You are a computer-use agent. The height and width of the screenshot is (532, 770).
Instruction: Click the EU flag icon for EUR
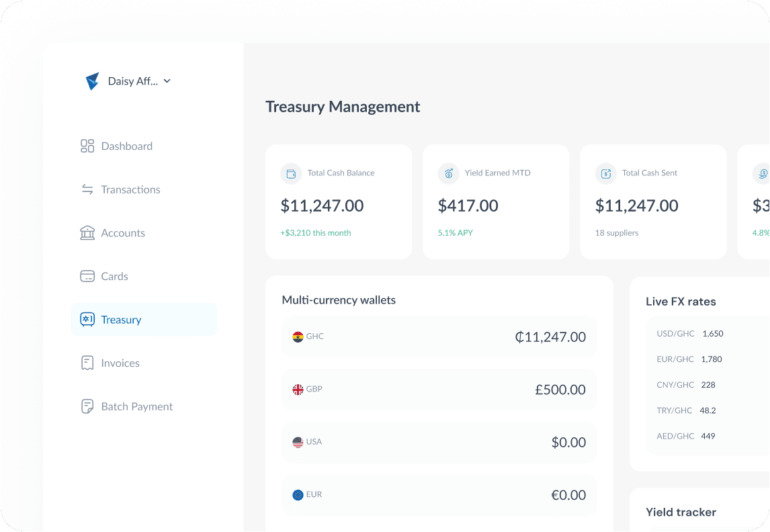coord(298,494)
